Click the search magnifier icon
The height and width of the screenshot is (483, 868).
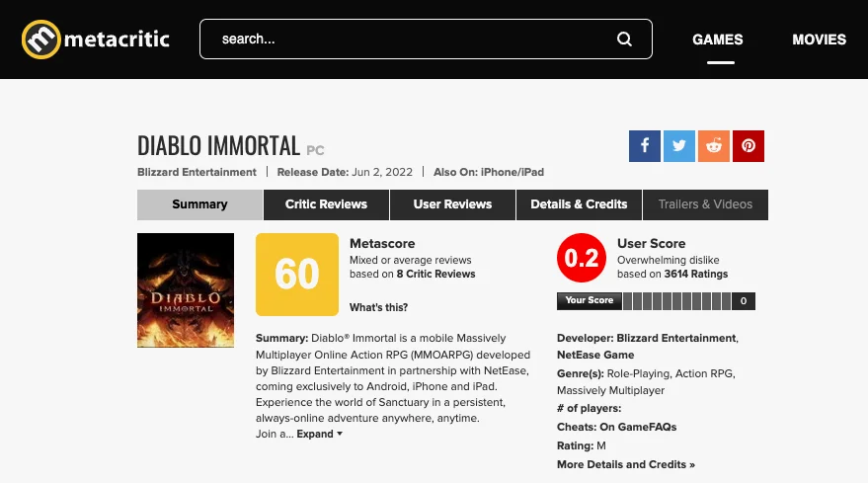coord(624,40)
